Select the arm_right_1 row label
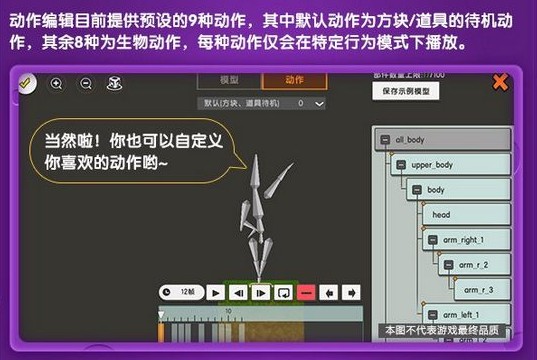This screenshot has height=360, width=537. [x=463, y=240]
